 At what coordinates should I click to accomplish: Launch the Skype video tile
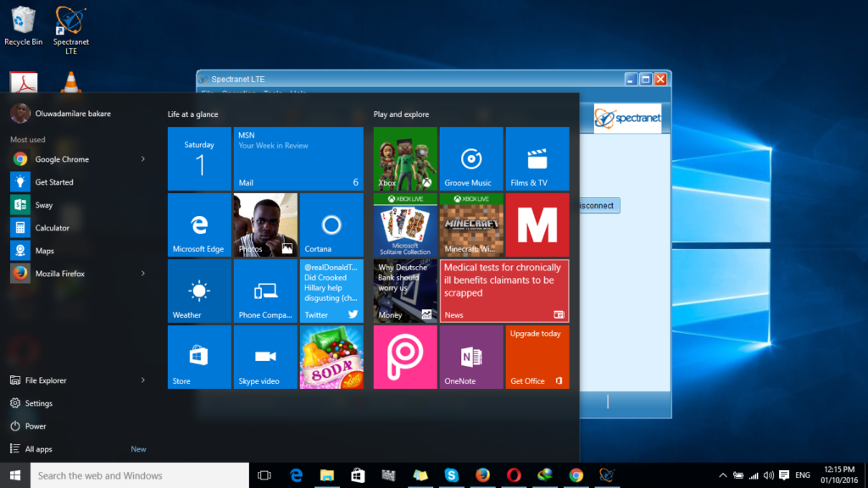point(265,357)
